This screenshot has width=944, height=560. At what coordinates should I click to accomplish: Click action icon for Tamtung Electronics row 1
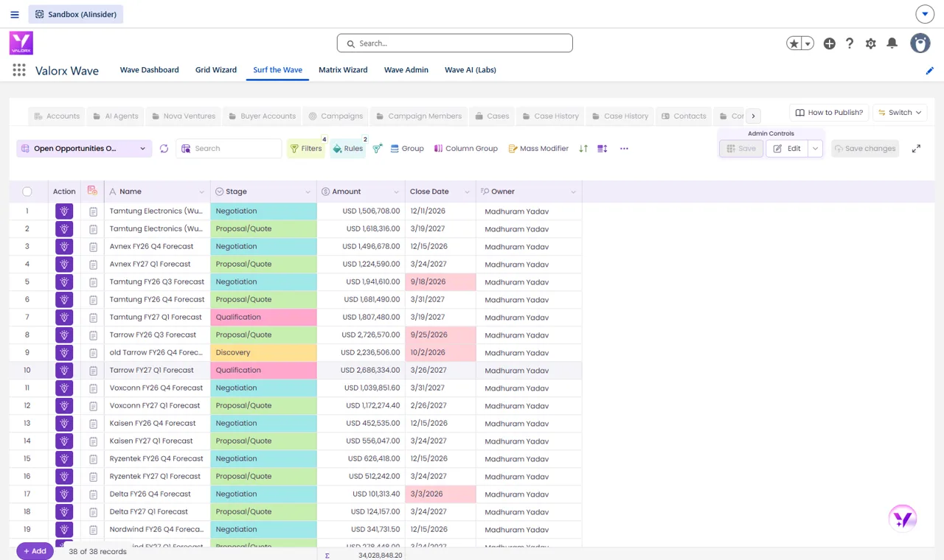pos(64,211)
